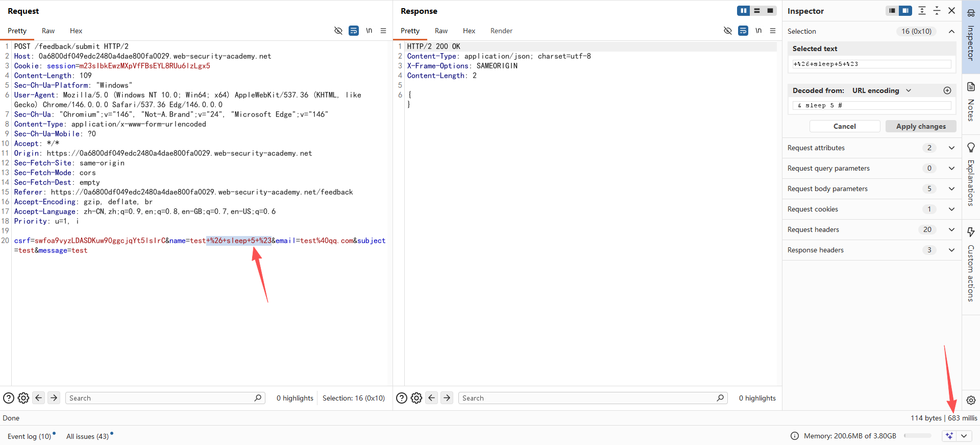Switch the Request view to Raw tab
Screen dimensions: 980x445
pos(48,31)
